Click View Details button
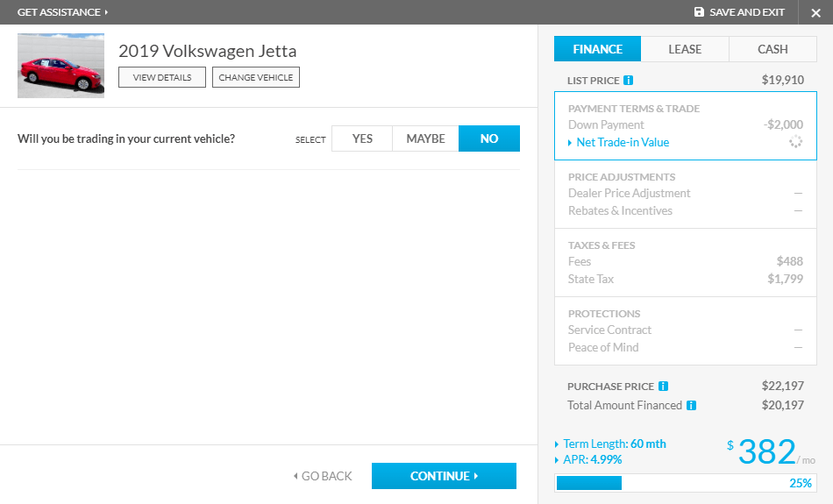833x504 pixels. pos(162,77)
